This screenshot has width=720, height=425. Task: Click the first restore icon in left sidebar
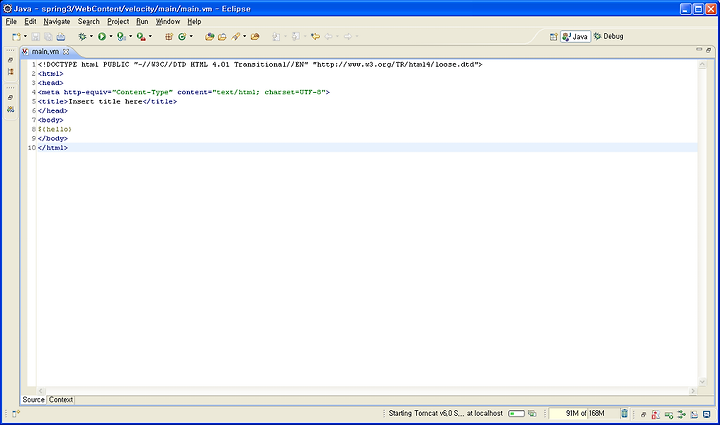pyautogui.click(x=11, y=60)
